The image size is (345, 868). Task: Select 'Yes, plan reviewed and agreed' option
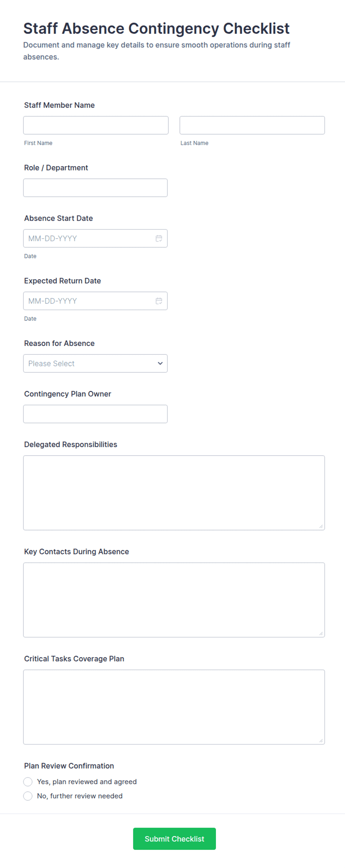(28, 782)
